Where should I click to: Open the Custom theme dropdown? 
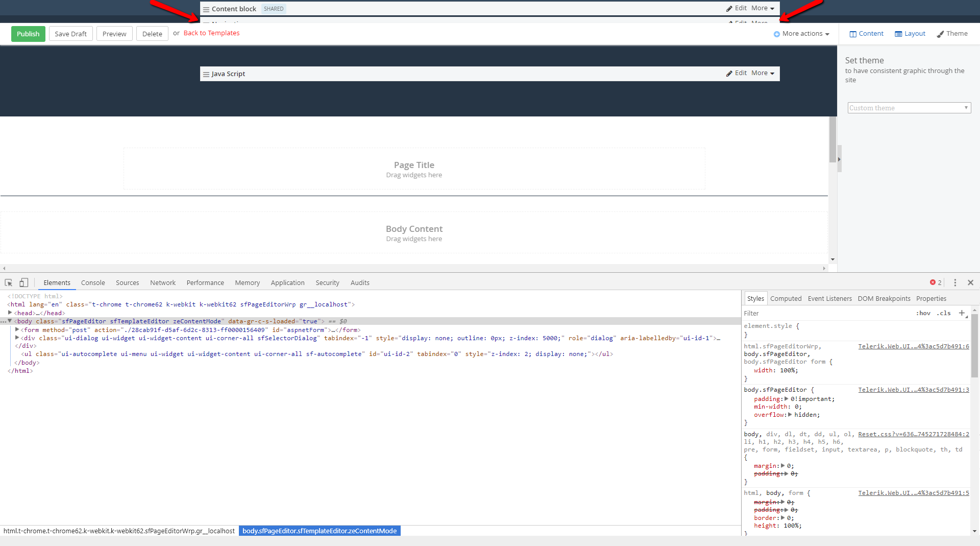[x=910, y=108]
